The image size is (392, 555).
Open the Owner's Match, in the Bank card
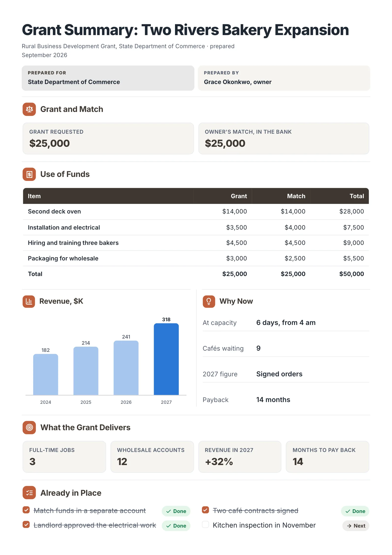[x=284, y=139]
